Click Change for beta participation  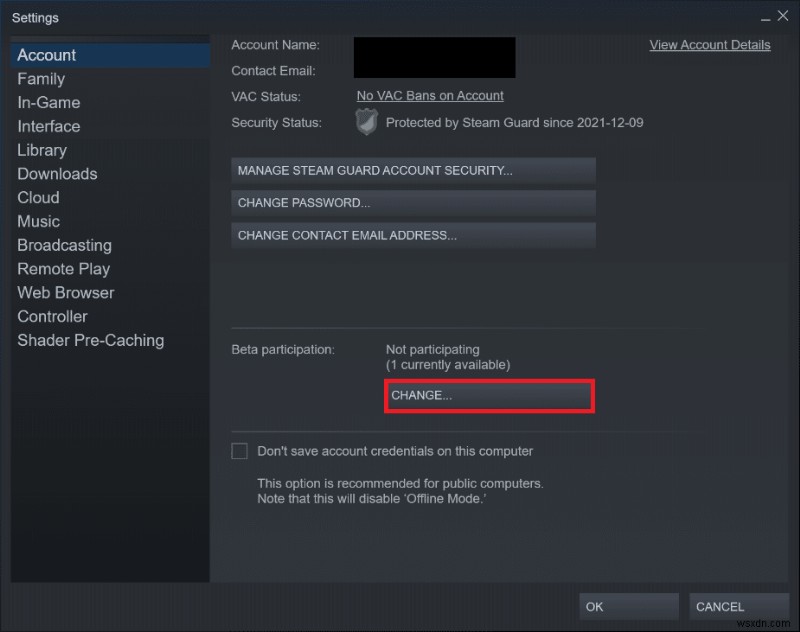click(488, 396)
